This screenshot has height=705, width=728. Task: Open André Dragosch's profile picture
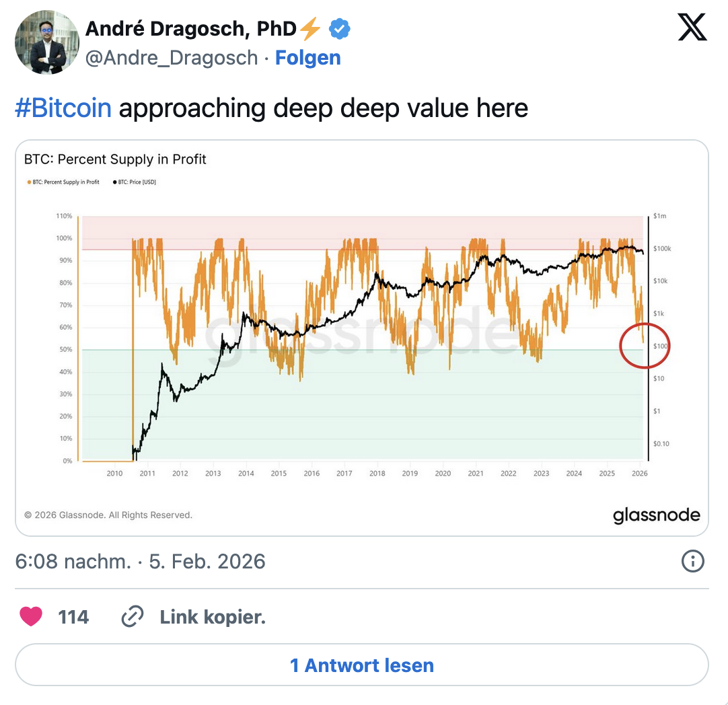tap(47, 42)
